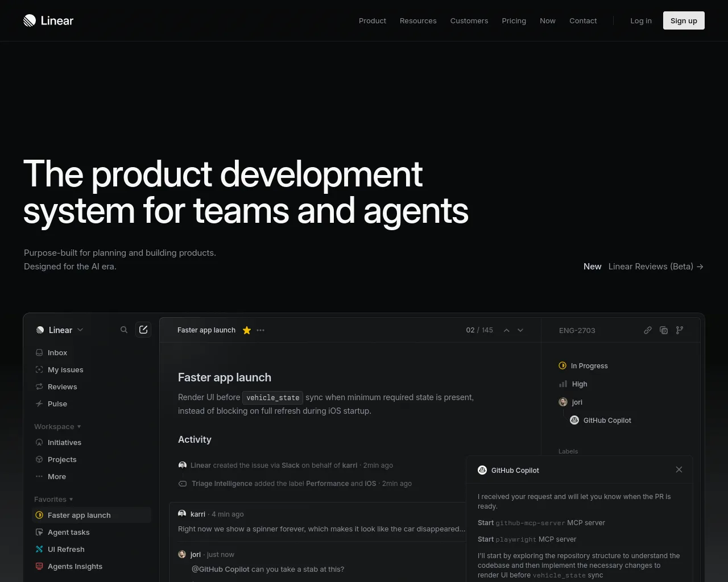Viewport: 728px width, 582px height.
Task: Select Inbox in the sidebar
Action: [57, 353]
